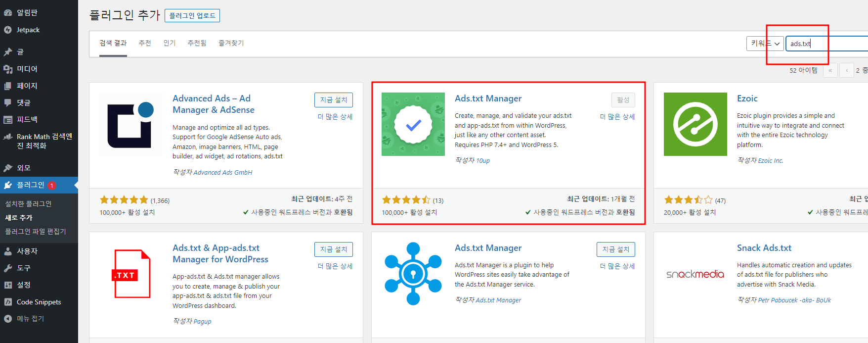Open Advanced Ads – Ad Manager title link
Image resolution: width=868 pixels, height=343 pixels.
[x=214, y=104]
